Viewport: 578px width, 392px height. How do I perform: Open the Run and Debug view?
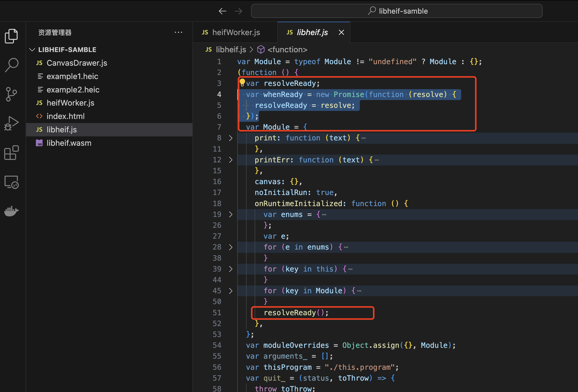click(x=11, y=123)
